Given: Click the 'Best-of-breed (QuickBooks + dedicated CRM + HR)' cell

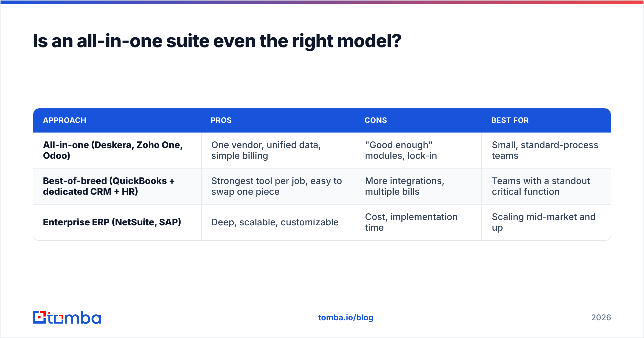Looking at the screenshot, I should pos(117,186).
